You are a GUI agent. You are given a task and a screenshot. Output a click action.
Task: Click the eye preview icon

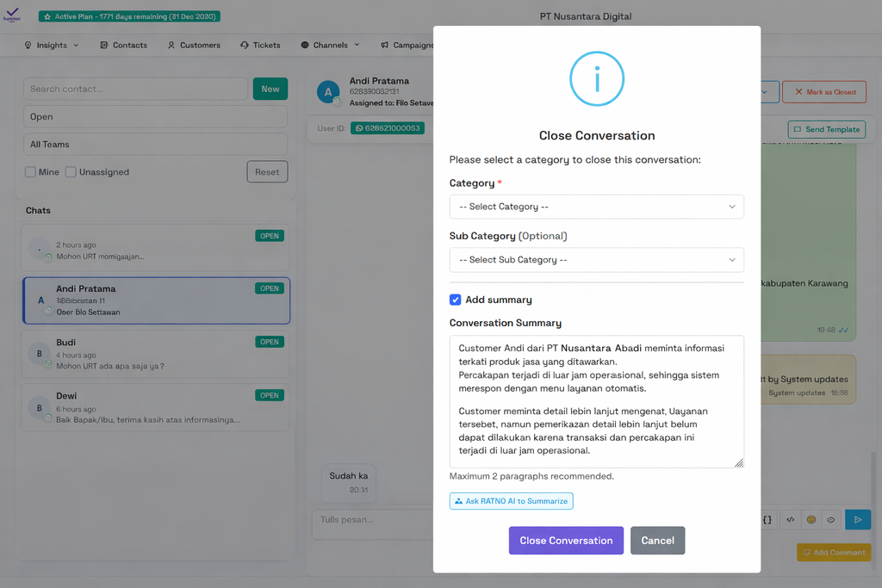(831, 519)
